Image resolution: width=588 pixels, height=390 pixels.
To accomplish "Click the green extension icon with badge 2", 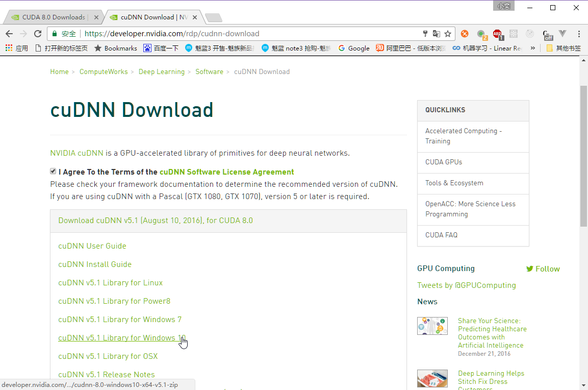I will click(482, 35).
